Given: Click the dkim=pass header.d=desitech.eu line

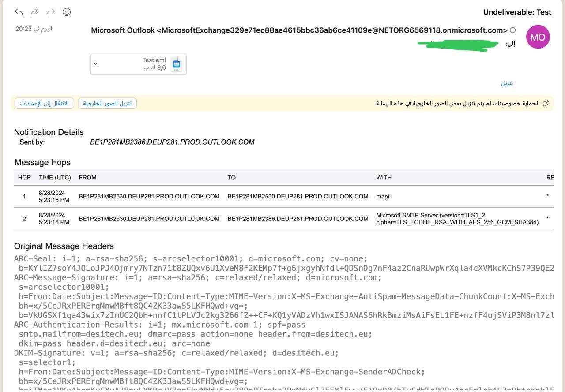Looking at the screenshot, I should point(114,343).
